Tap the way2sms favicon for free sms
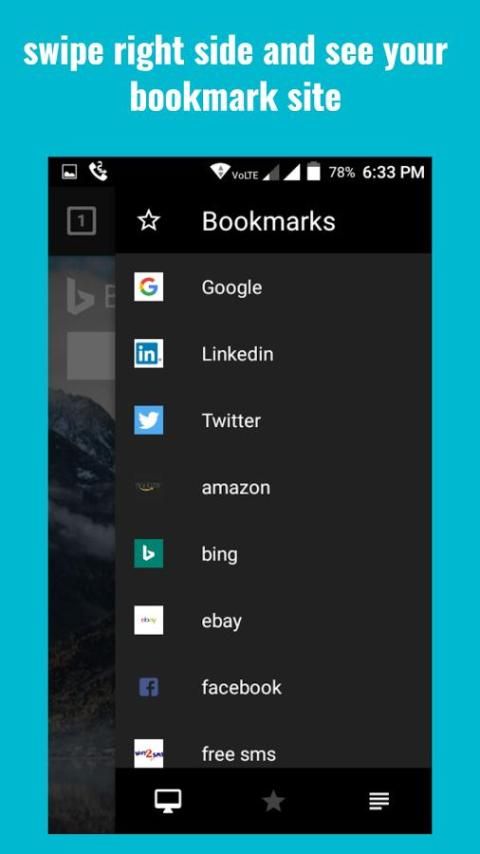This screenshot has height=854, width=480. pyautogui.click(x=149, y=754)
